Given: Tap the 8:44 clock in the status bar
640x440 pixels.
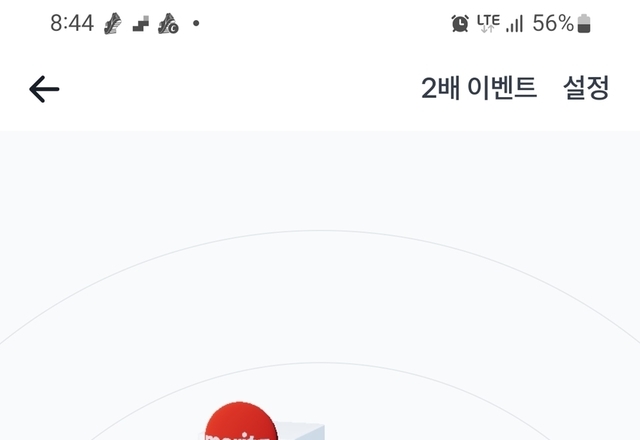Looking at the screenshot, I should click(x=72, y=23).
